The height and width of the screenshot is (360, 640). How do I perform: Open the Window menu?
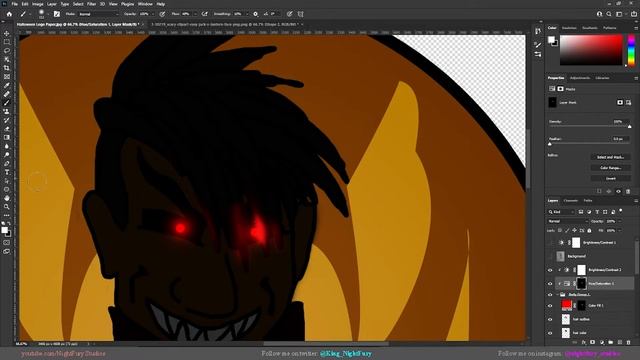click(145, 4)
